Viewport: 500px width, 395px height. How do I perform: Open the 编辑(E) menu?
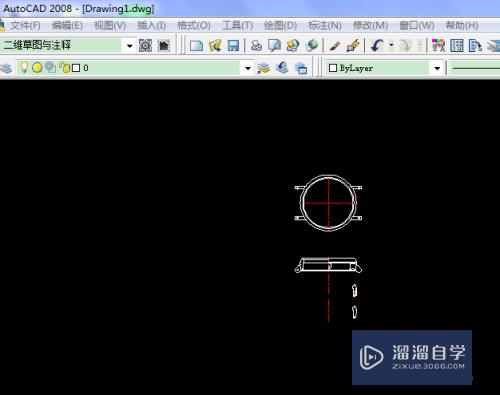point(67,26)
